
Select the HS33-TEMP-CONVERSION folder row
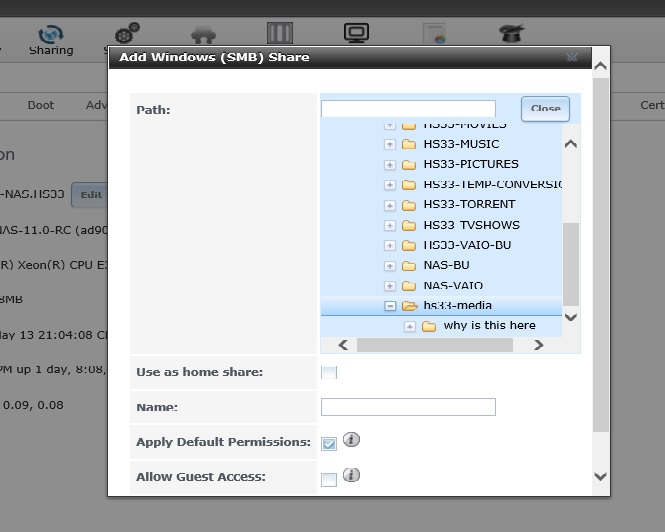(492, 184)
